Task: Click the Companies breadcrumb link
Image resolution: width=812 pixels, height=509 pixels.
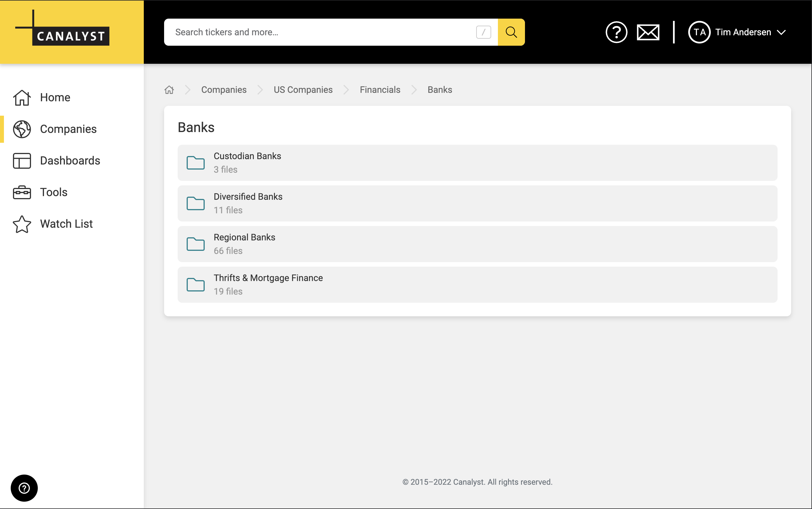Action: [x=224, y=90]
